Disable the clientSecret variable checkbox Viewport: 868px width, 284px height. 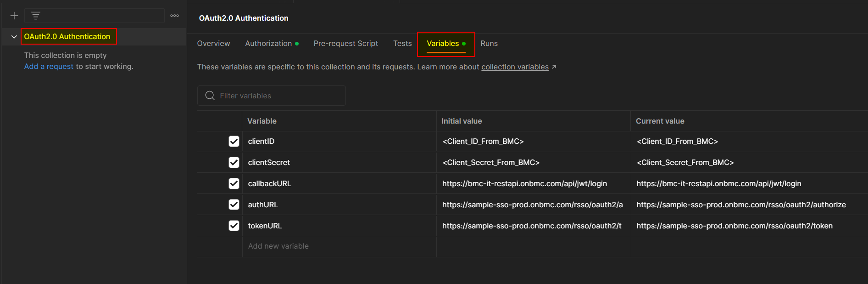234,163
